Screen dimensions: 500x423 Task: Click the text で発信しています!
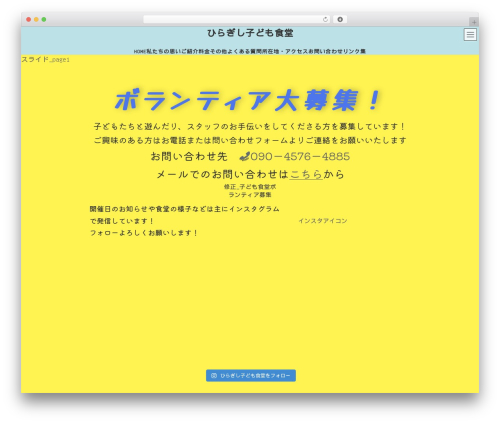pyautogui.click(x=122, y=221)
